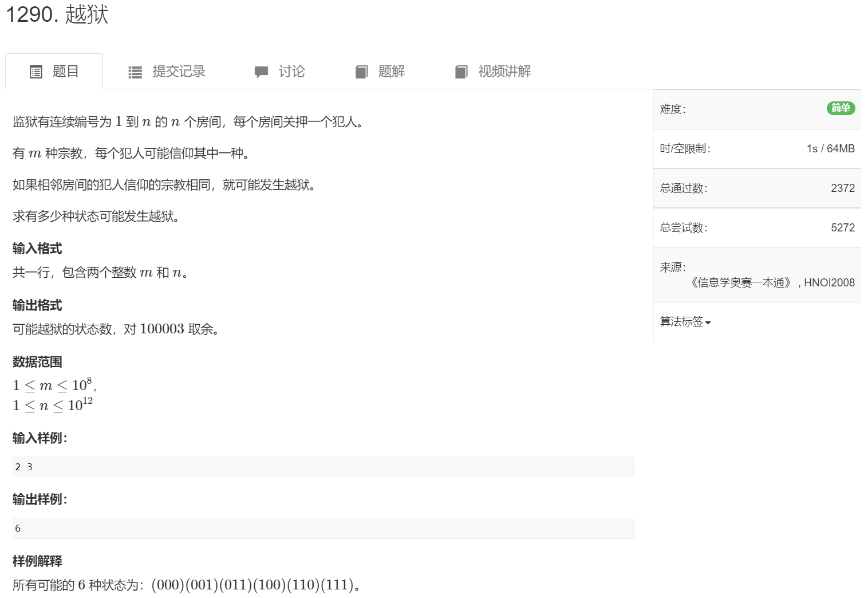Click the 输出样例 heading

tap(40, 499)
